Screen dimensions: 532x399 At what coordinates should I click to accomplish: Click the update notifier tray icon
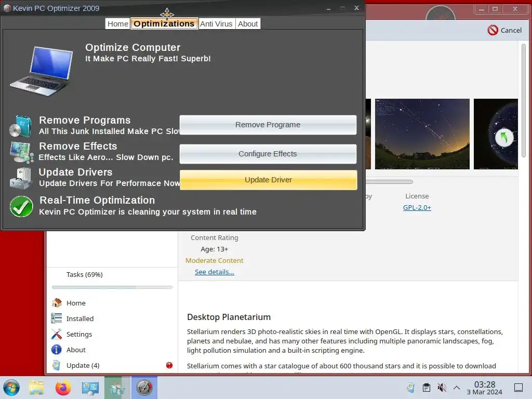[x=410, y=388]
